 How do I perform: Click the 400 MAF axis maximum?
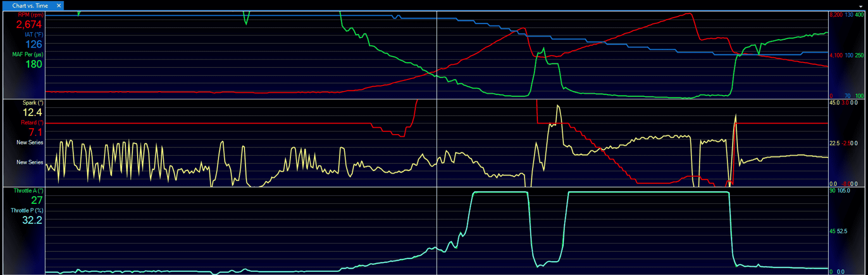[859, 15]
